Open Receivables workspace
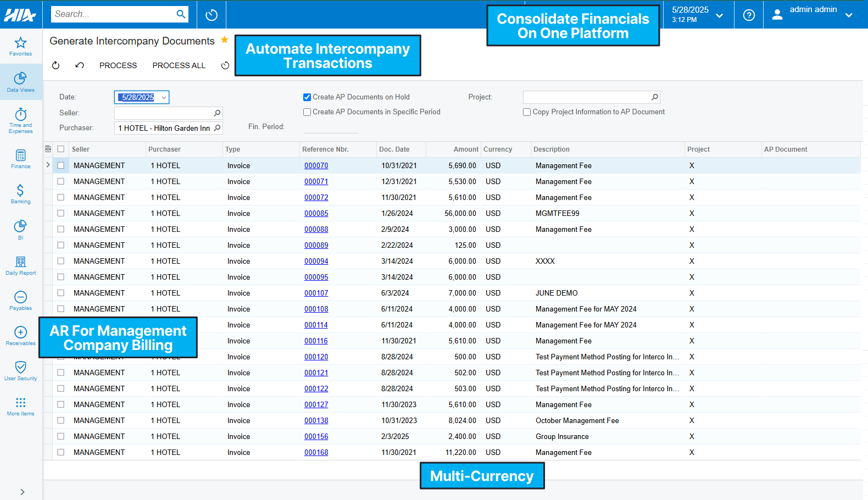The width and height of the screenshot is (868, 500). click(x=20, y=336)
